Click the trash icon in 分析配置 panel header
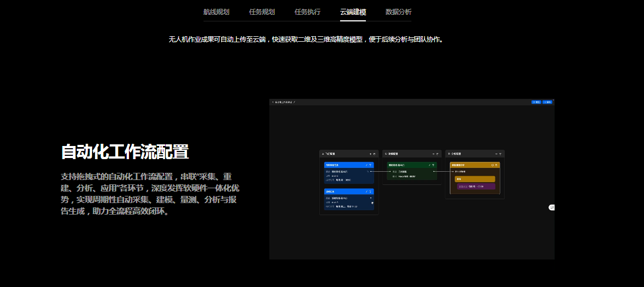Image resolution: width=644 pixels, height=287 pixels. pos(500,154)
